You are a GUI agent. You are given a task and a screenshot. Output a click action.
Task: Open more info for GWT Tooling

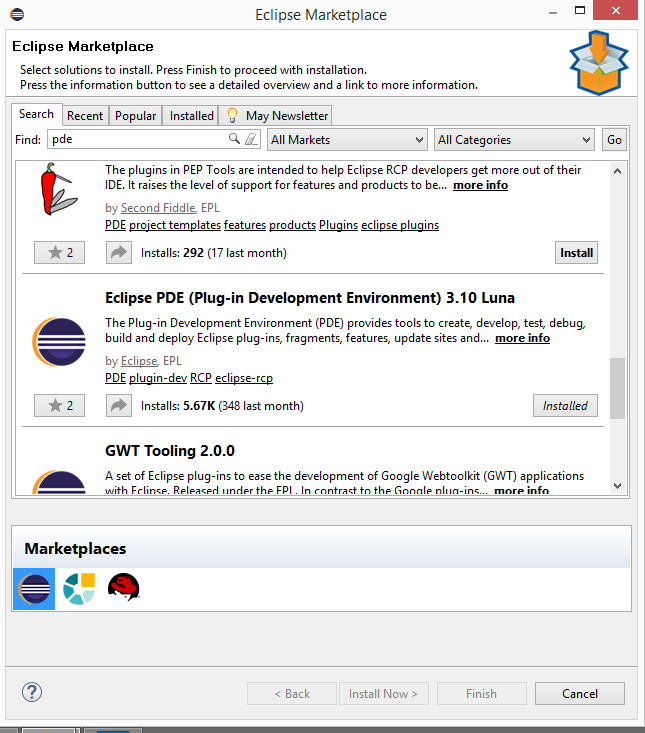pyautogui.click(x=522, y=490)
